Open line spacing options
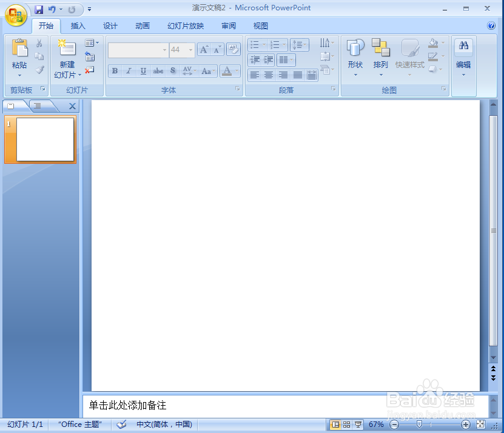 coord(299,45)
